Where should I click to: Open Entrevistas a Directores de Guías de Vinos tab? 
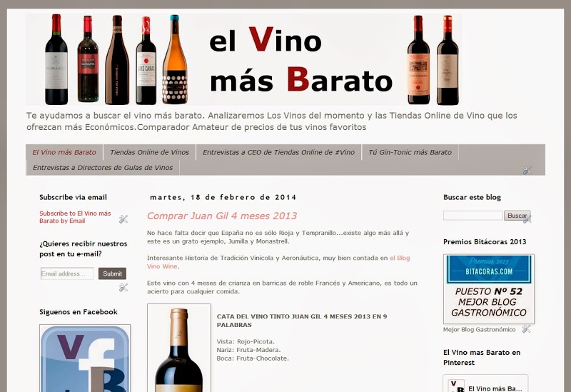tap(103, 168)
